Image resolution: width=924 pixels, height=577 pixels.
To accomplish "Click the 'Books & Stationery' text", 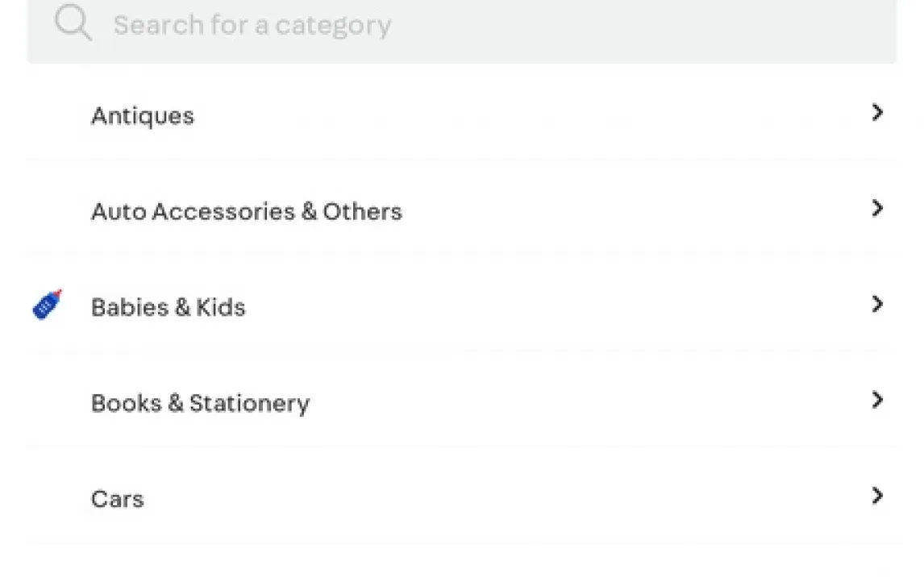I will point(200,403).
